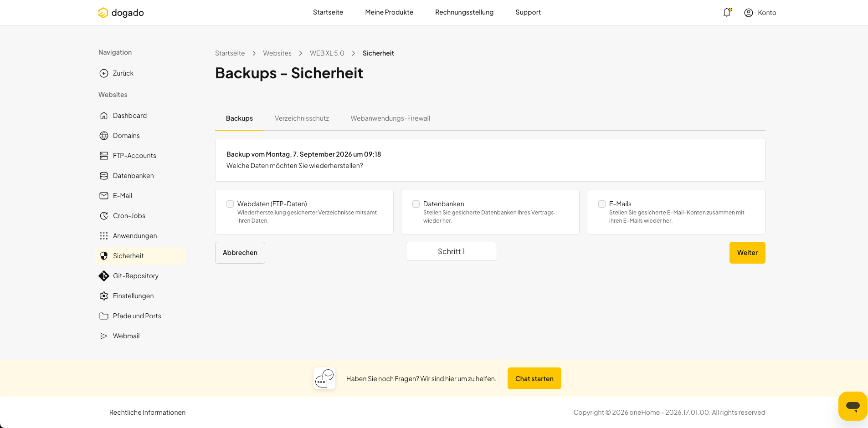
Task: Tick the E-Mails restore checkbox
Action: [x=602, y=204]
